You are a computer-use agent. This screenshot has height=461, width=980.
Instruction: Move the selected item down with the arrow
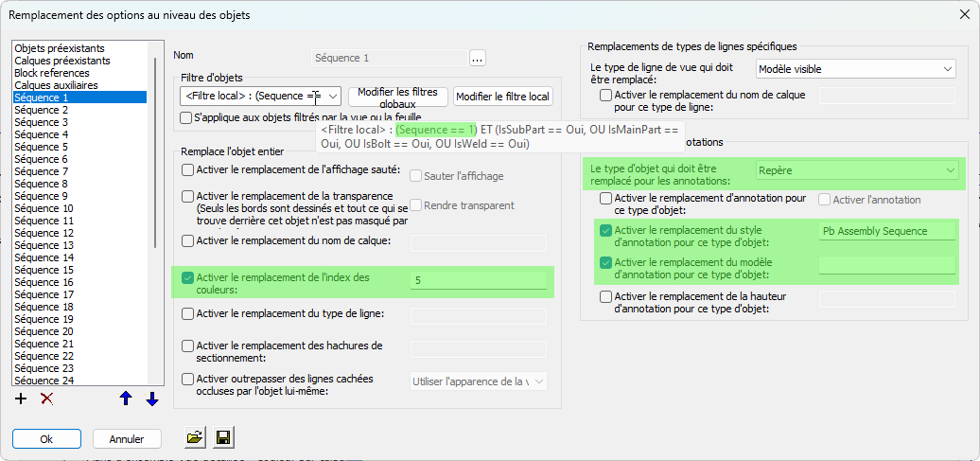click(x=151, y=399)
